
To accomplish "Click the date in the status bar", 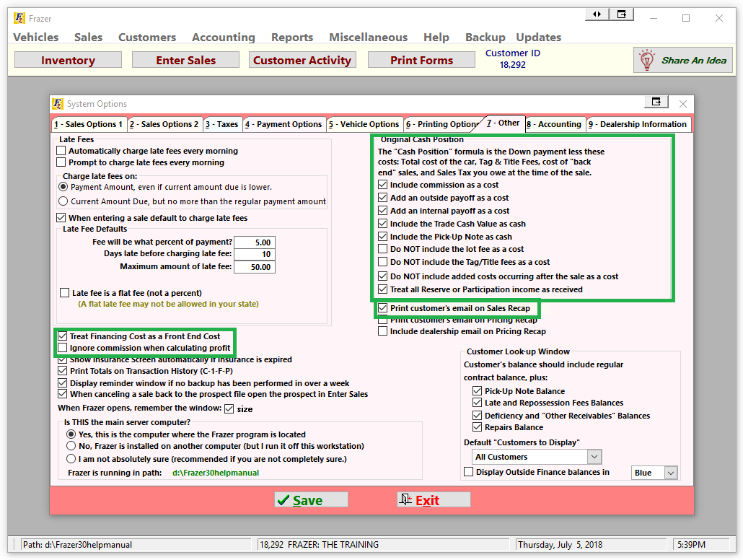I will (560, 545).
